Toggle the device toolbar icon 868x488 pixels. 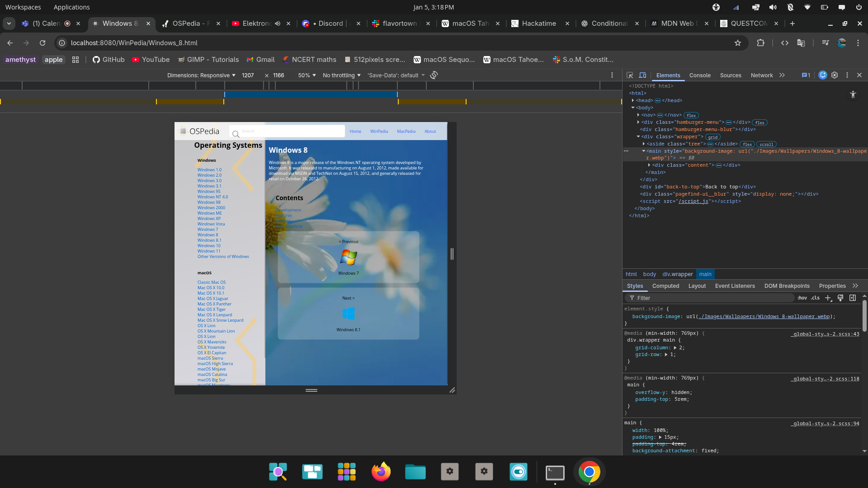(x=642, y=75)
